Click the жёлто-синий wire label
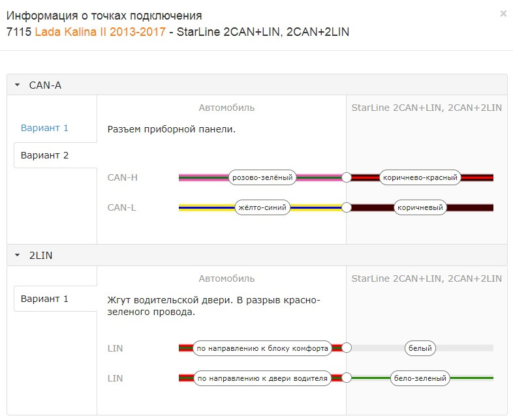The image size is (513, 420). pyautogui.click(x=262, y=207)
